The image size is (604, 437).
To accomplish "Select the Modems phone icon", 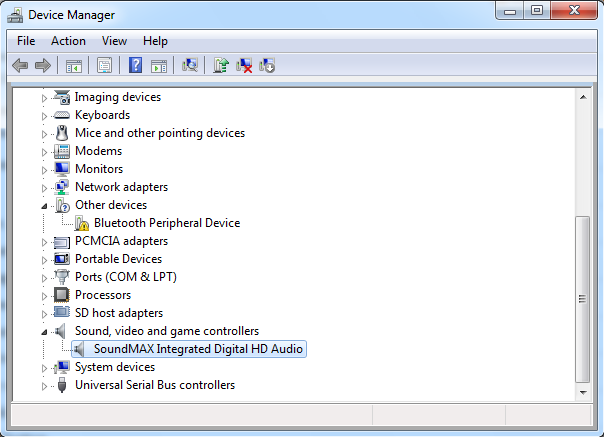I will [62, 151].
